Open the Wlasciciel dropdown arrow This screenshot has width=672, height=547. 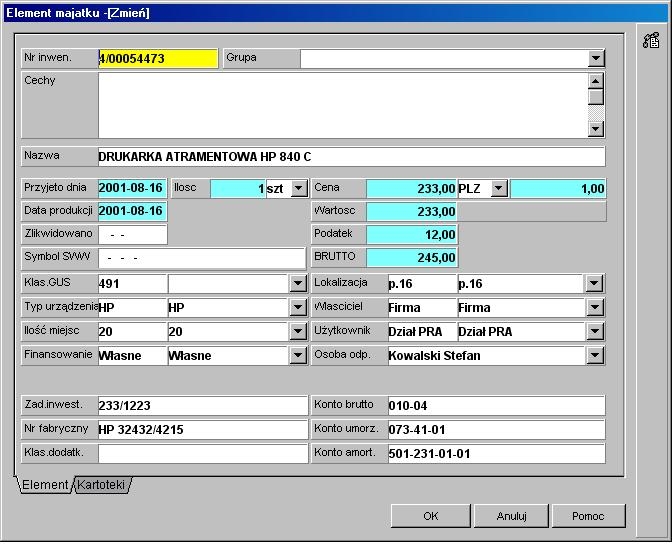click(x=594, y=307)
